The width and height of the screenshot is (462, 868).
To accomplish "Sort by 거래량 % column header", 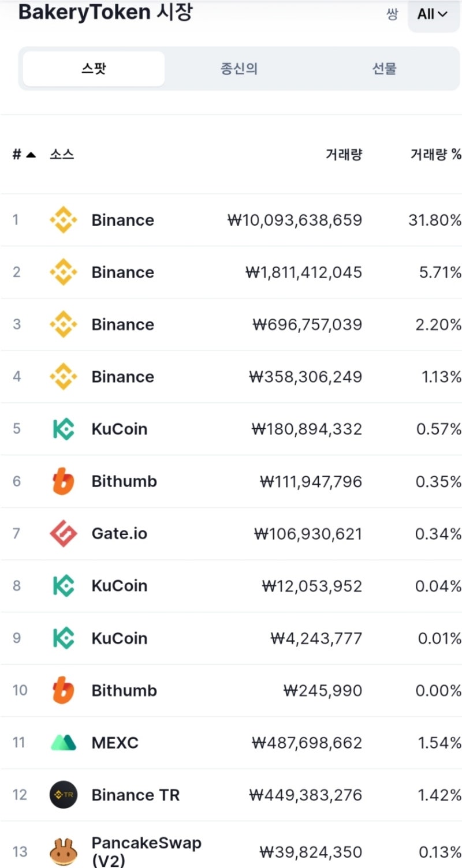I will (x=436, y=155).
